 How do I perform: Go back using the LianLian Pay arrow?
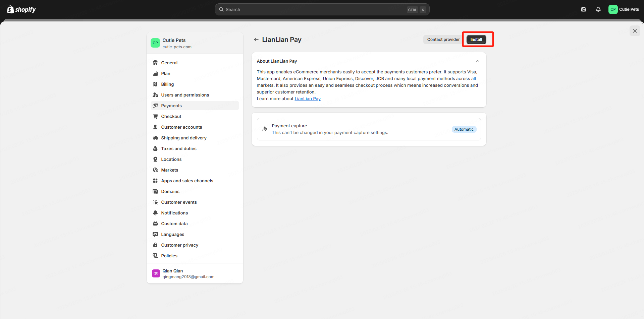pyautogui.click(x=256, y=40)
